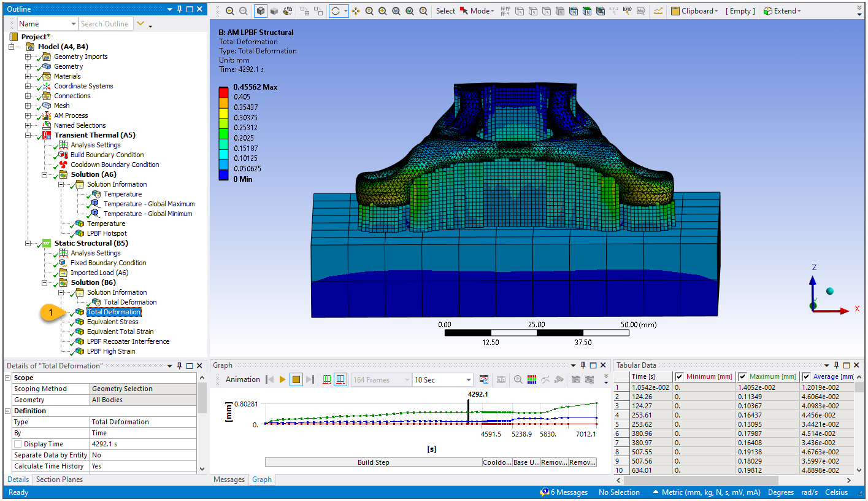Select Equivalent Stress result in tree

112,322
